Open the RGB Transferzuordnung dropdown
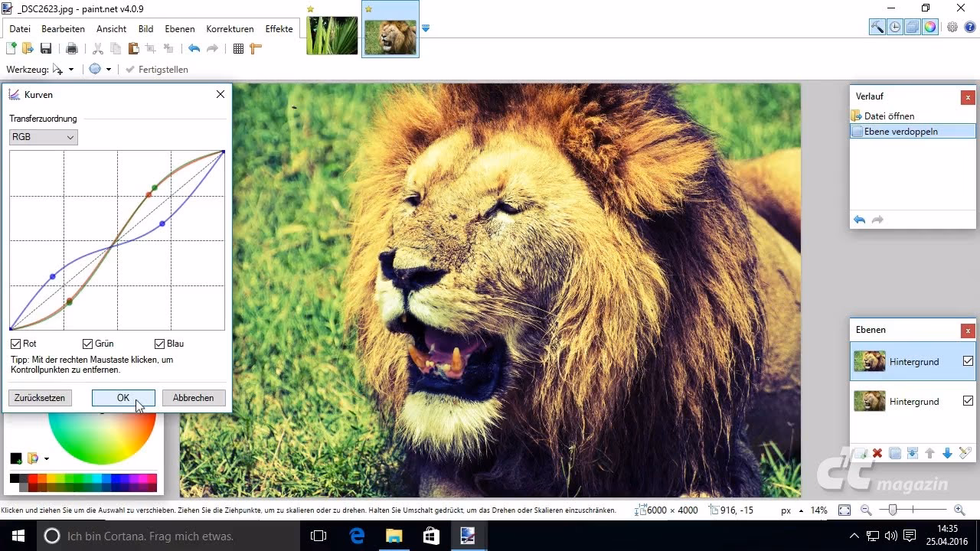Screen dimensions: 980x551 point(43,136)
